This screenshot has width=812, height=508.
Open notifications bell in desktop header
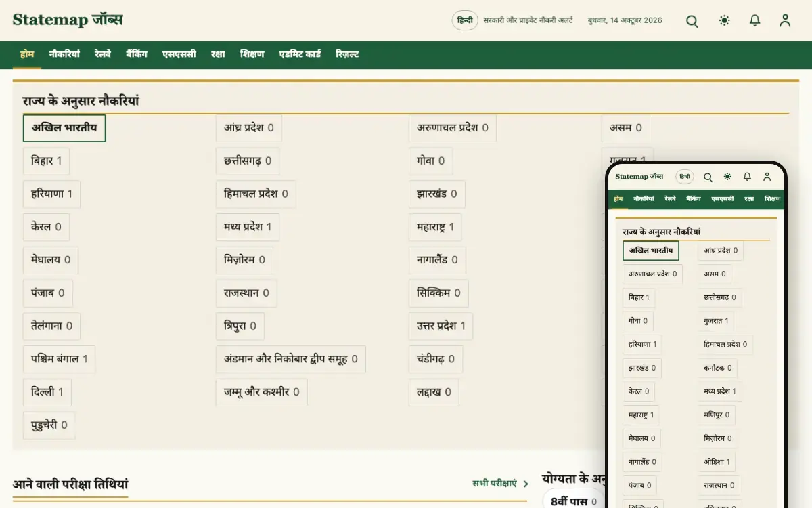tap(755, 21)
